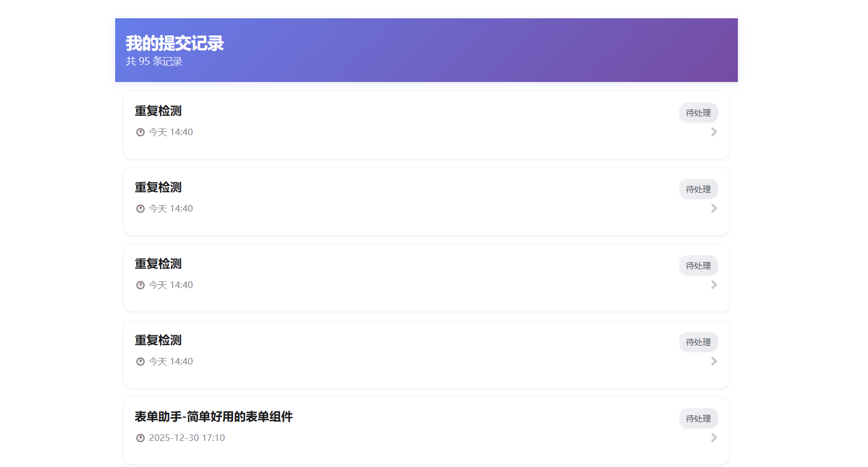
Task: Click the clock icon in the first record
Action: click(x=141, y=132)
